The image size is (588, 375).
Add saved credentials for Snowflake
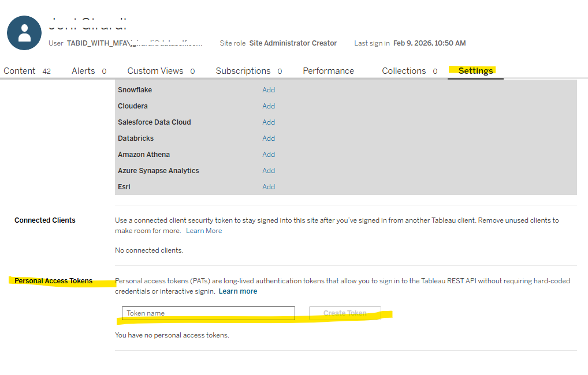coord(269,90)
